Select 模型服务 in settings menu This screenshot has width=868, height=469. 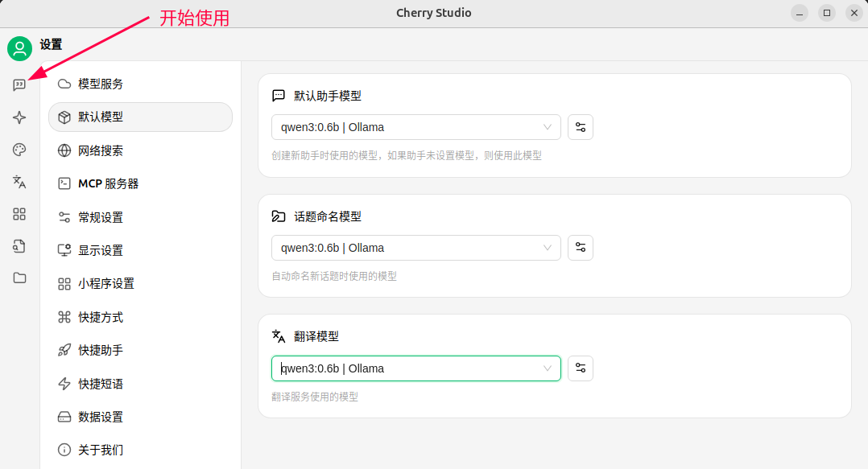click(x=101, y=84)
